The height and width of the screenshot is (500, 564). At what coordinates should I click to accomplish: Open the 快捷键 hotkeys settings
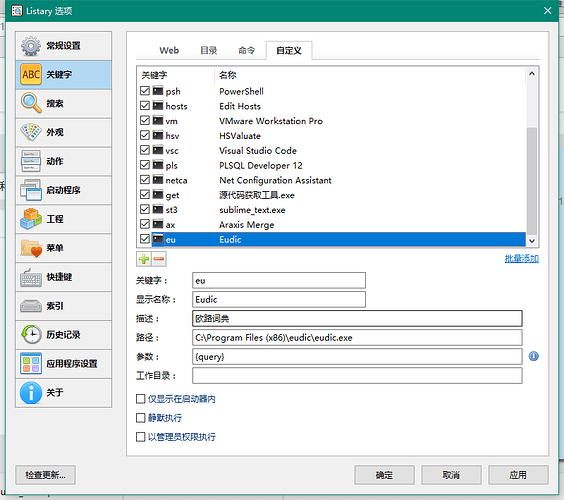63,277
